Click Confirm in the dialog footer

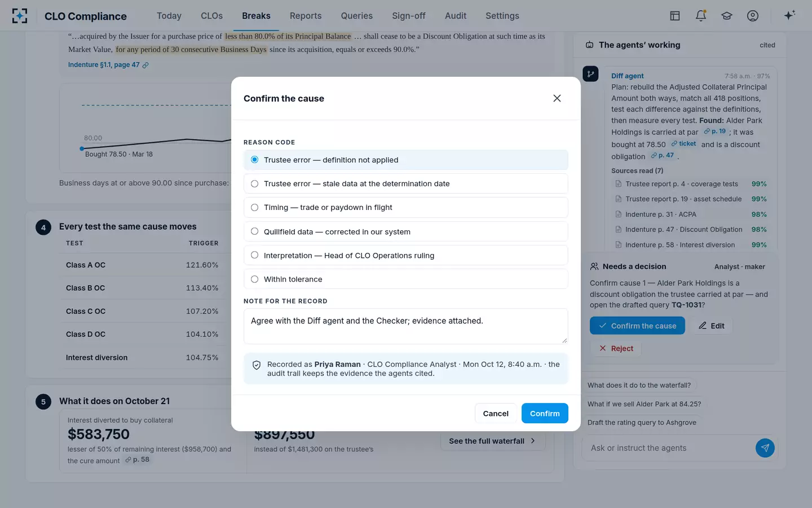[x=545, y=413]
